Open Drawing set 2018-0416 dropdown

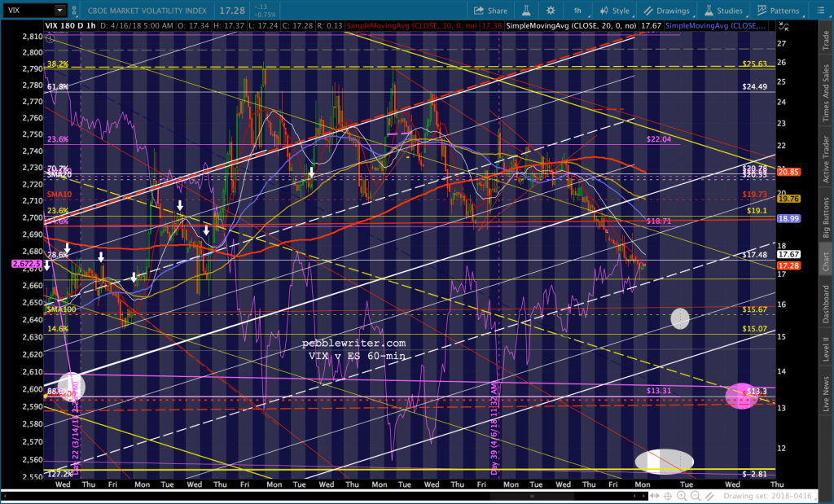tap(770, 496)
